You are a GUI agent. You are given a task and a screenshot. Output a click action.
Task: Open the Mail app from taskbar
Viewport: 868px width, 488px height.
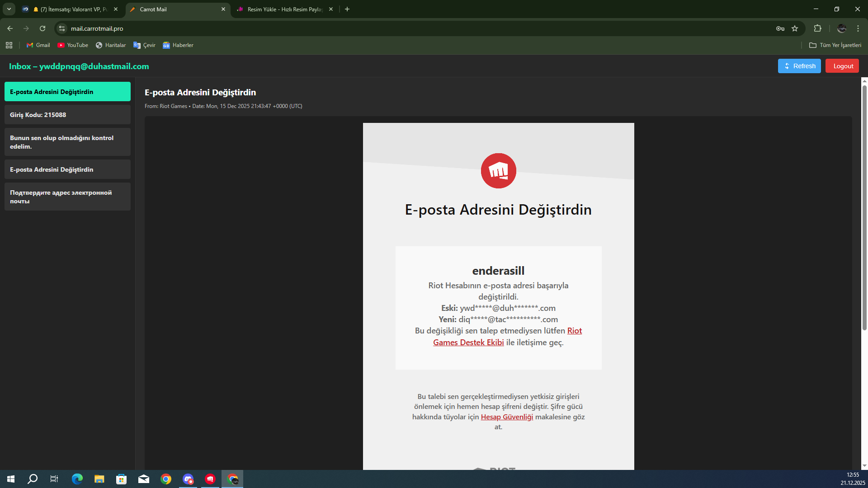tap(144, 479)
